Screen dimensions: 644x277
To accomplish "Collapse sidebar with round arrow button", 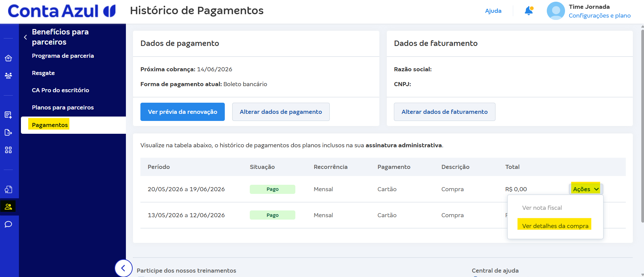I will coord(123,268).
